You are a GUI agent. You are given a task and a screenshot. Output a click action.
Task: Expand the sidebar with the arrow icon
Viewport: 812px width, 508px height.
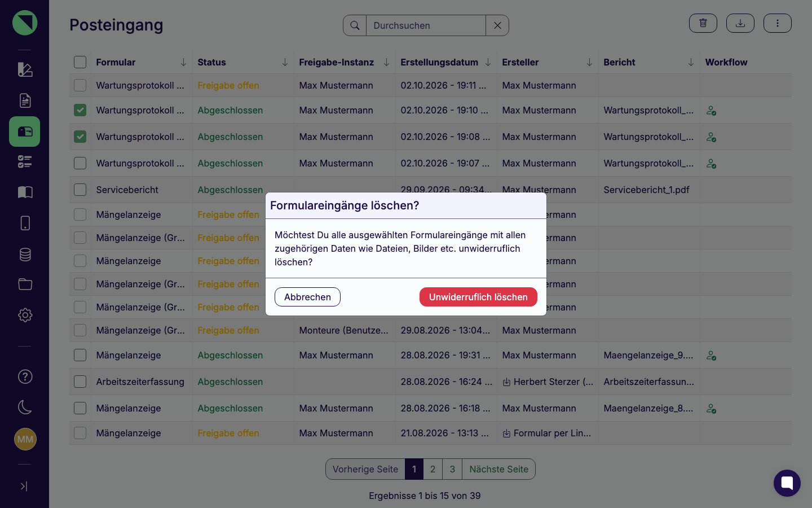[x=24, y=486]
